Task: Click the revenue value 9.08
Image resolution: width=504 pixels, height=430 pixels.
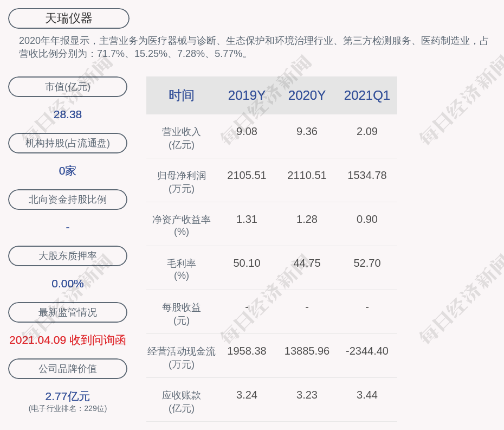Action: pos(247,132)
